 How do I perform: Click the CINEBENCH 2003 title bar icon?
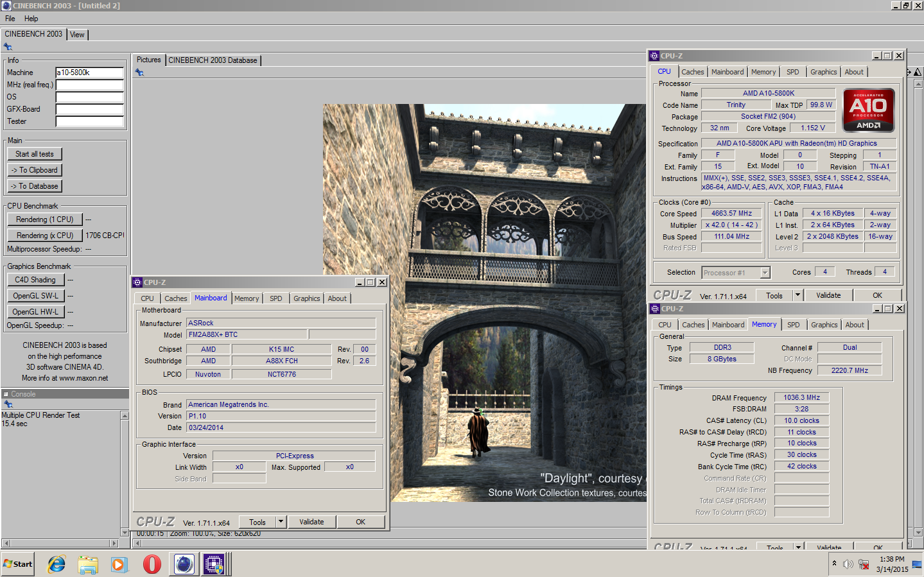6,5
